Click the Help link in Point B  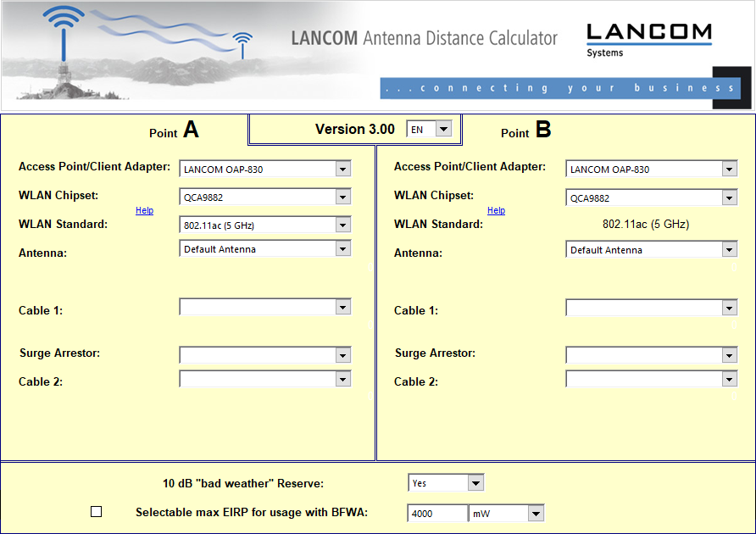[x=496, y=210]
